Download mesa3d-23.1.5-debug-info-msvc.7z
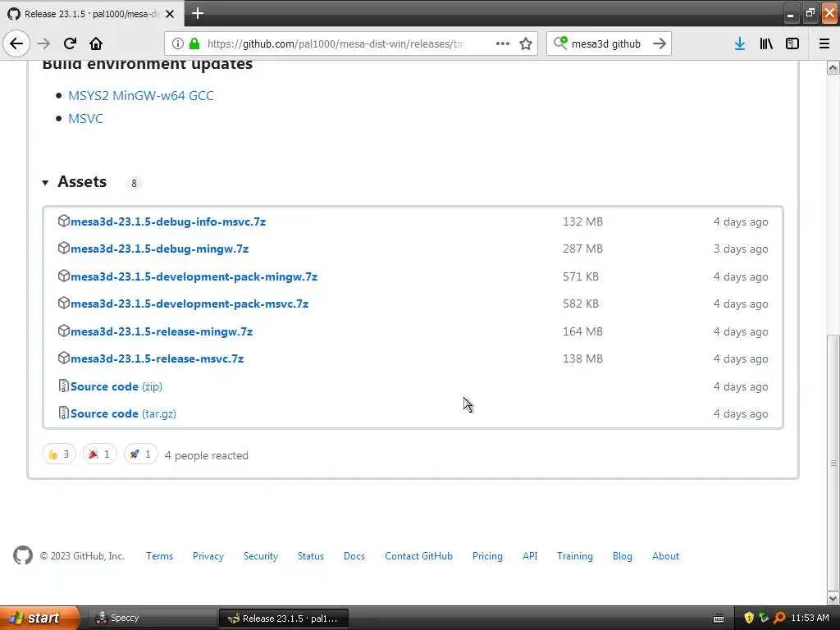Viewport: 840px width, 630px height. click(x=168, y=221)
